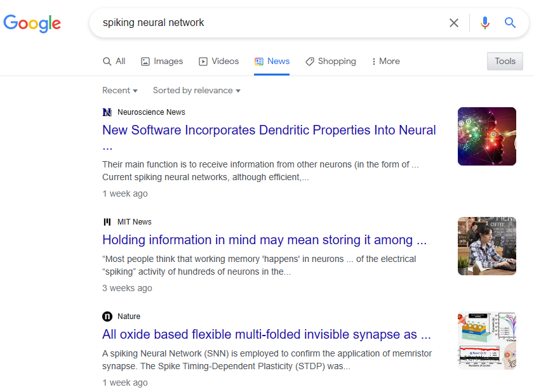Submit search with magnifying glass icon
The width and height of the screenshot is (534, 392).
[x=510, y=23]
